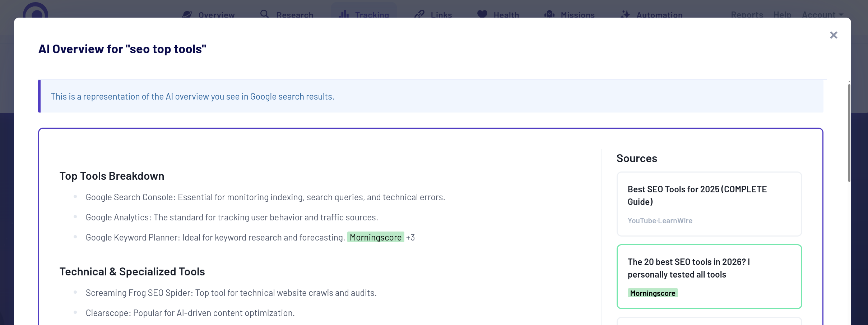Image resolution: width=868 pixels, height=325 pixels.
Task: Click the Health heart icon
Action: [x=482, y=14]
